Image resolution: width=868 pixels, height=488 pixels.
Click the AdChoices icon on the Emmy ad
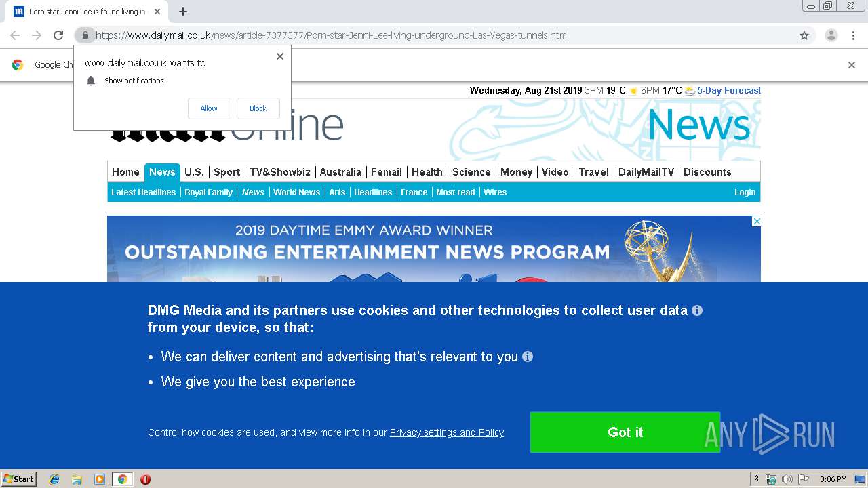pyautogui.click(x=756, y=221)
